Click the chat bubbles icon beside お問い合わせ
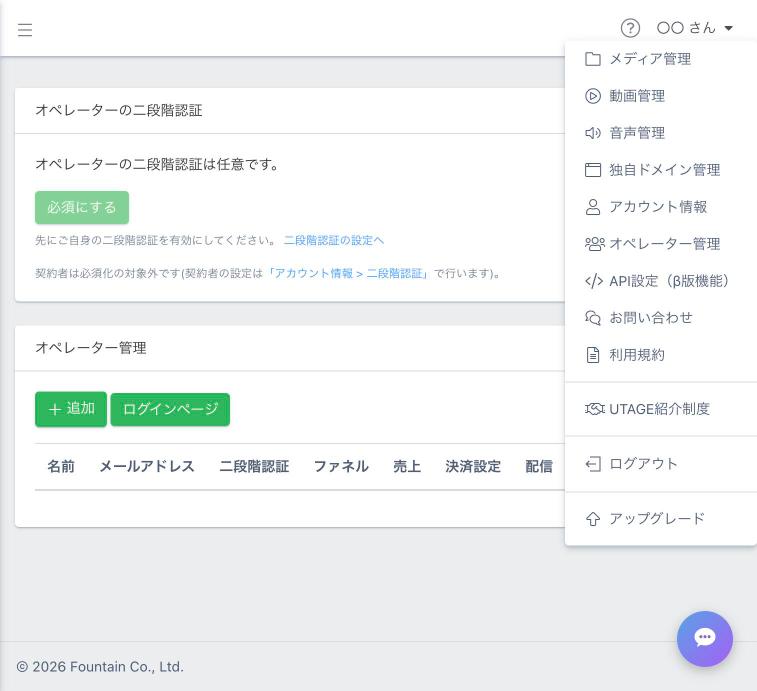757x691 pixels. point(593,318)
